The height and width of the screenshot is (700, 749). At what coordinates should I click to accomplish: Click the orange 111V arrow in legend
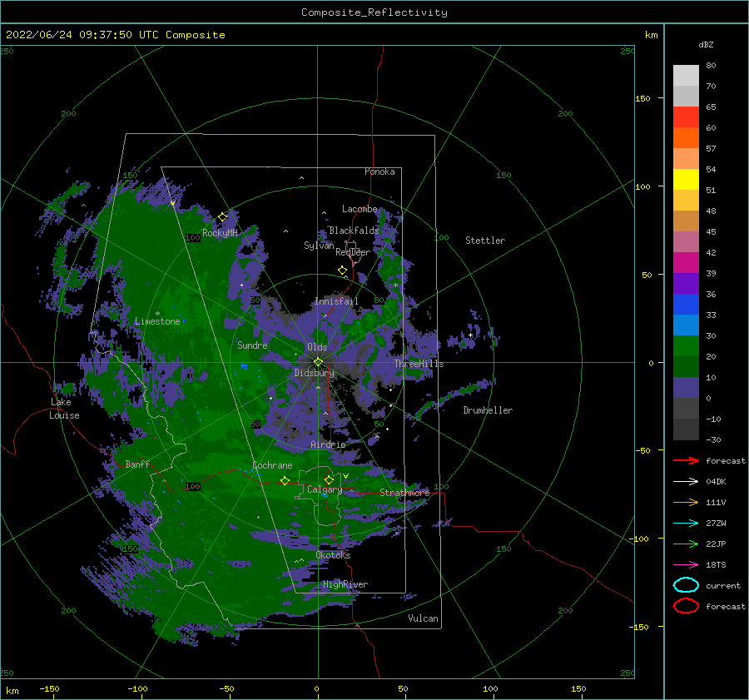[x=686, y=502]
